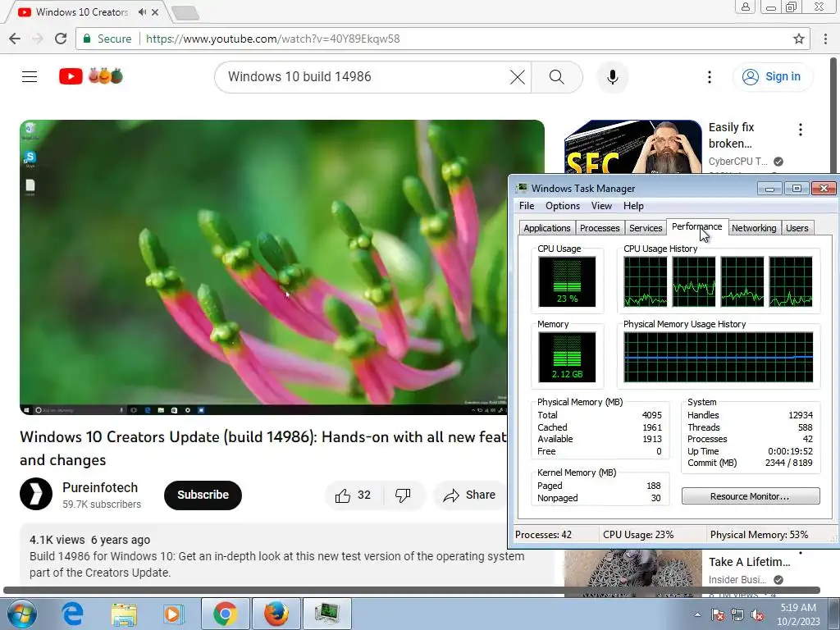This screenshot has height=630, width=840.
Task: Switch to the Networking tab
Action: [754, 228]
